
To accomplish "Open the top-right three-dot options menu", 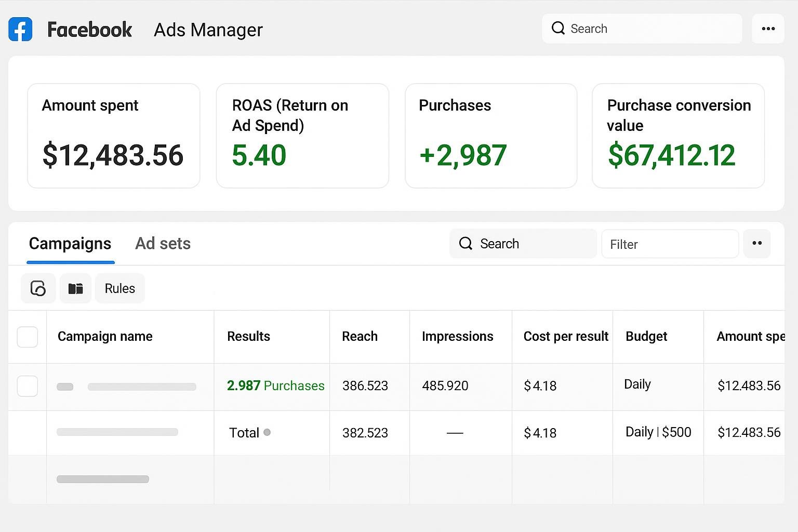I will (768, 29).
